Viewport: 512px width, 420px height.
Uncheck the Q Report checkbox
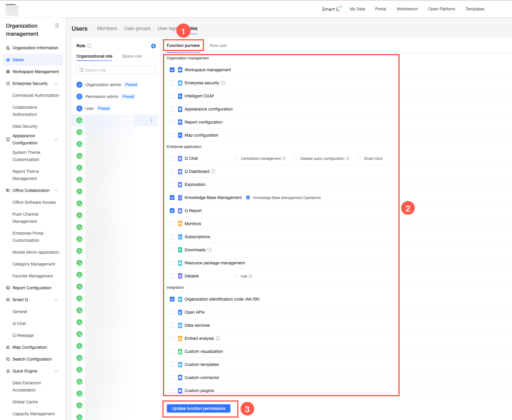[x=172, y=211]
